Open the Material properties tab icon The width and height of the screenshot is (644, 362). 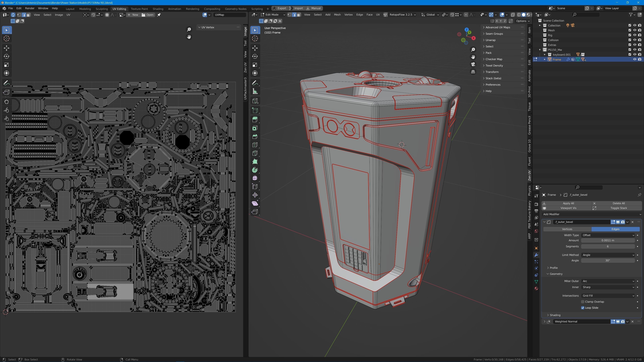click(x=536, y=289)
